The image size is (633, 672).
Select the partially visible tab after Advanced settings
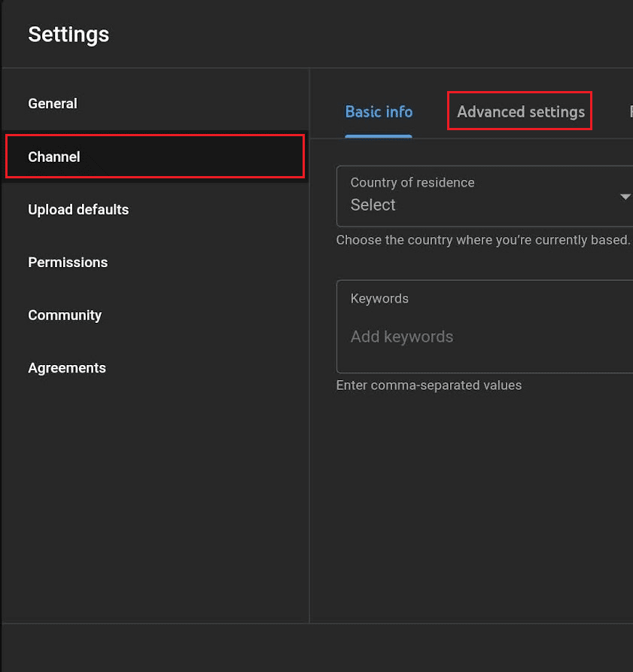tap(629, 111)
